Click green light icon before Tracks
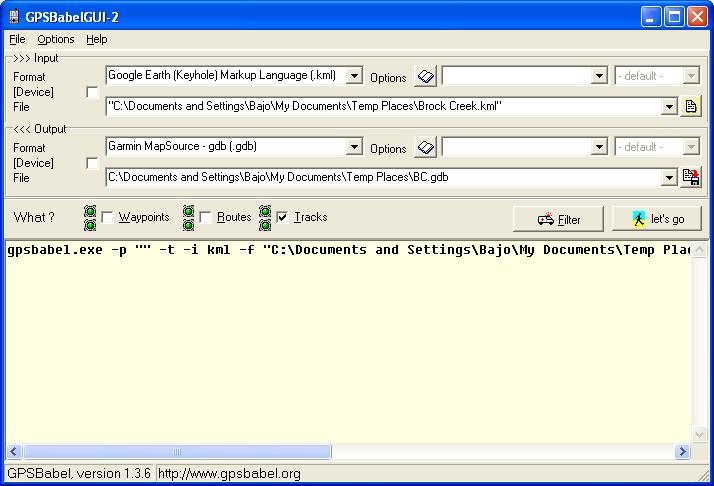 click(x=265, y=218)
